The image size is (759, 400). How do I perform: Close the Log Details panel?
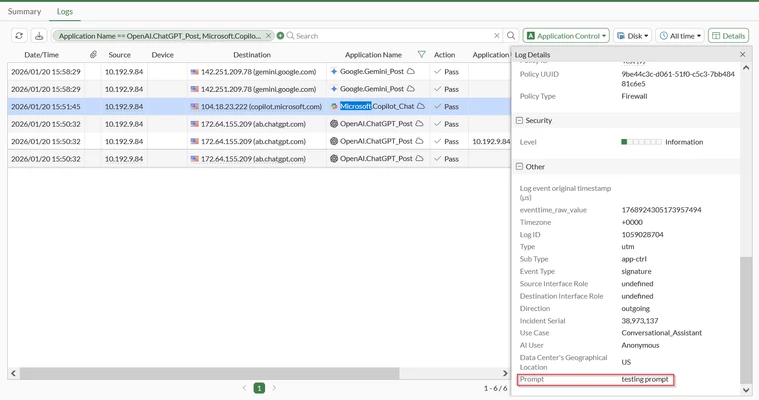[743, 55]
